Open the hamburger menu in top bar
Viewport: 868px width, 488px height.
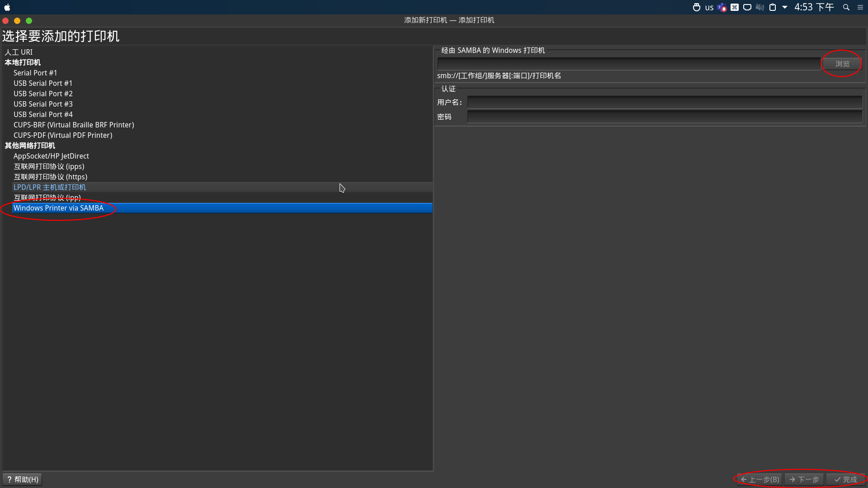tap(860, 7)
